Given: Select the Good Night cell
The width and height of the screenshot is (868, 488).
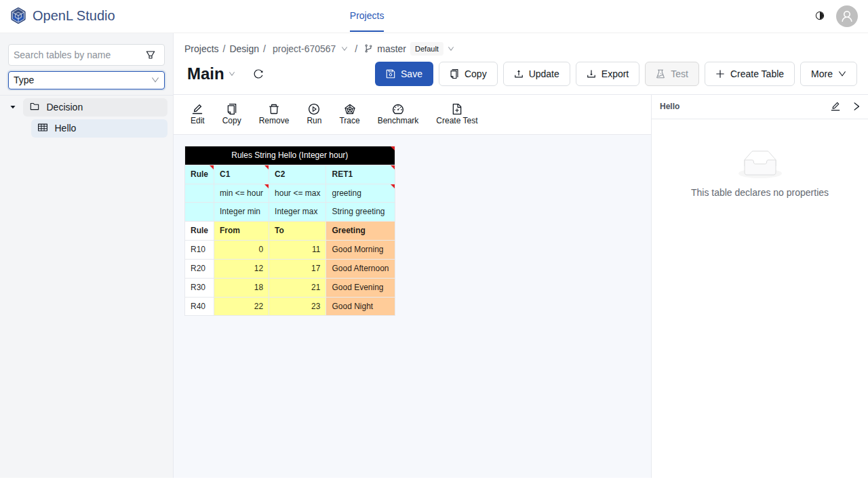Looking at the screenshot, I should coord(361,306).
